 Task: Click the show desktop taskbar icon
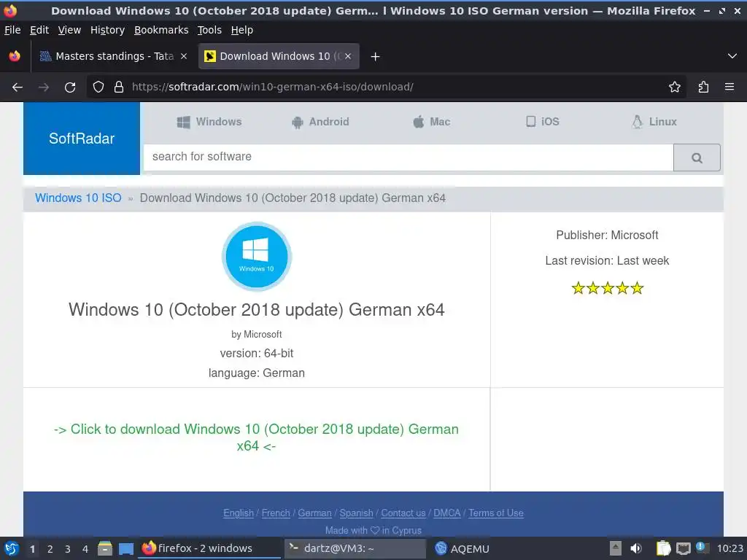(126, 548)
